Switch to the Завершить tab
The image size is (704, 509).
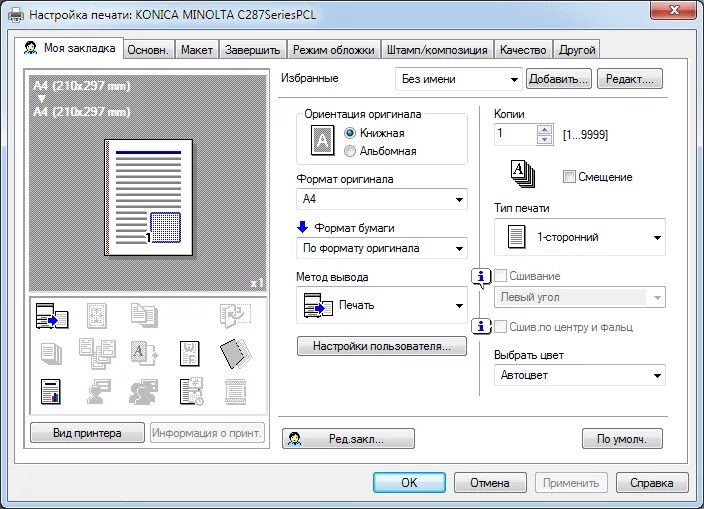click(253, 50)
